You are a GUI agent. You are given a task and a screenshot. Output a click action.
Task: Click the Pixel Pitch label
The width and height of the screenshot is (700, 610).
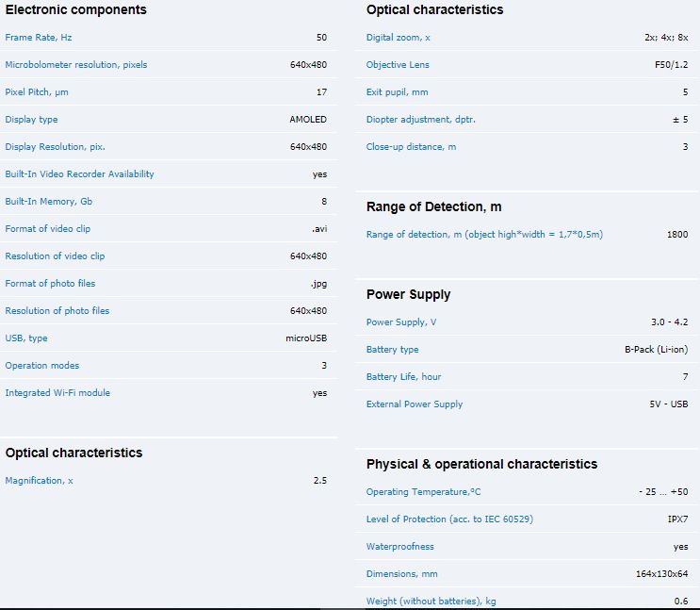tap(37, 92)
